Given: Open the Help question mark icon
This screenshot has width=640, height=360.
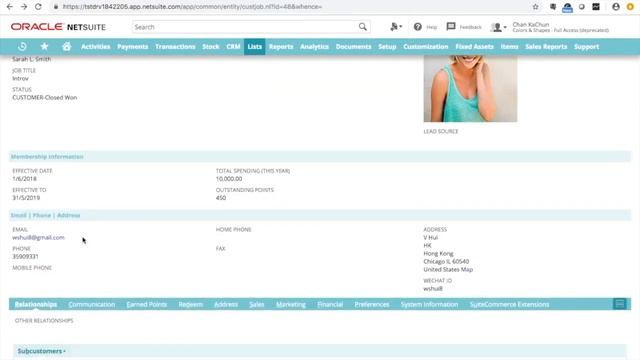Looking at the screenshot, I should (417, 27).
